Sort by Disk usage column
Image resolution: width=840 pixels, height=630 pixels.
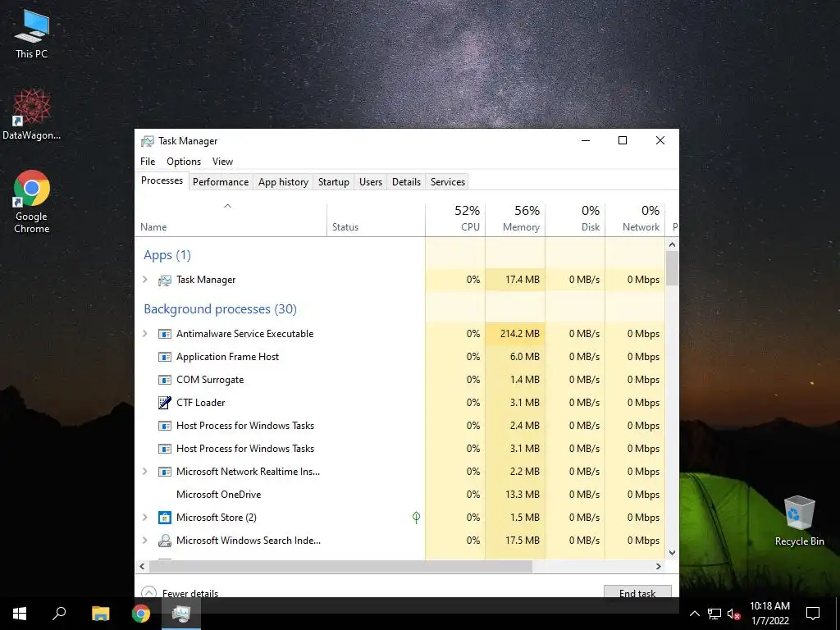click(575, 220)
